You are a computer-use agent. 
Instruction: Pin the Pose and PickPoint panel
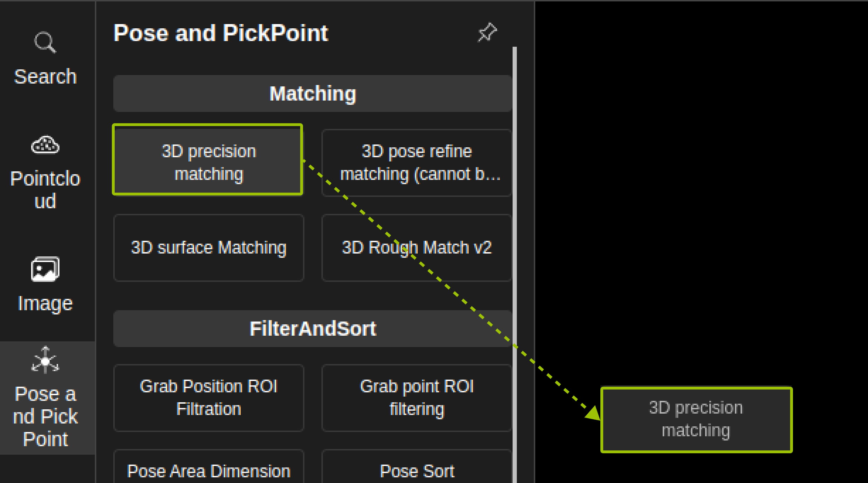pyautogui.click(x=487, y=32)
